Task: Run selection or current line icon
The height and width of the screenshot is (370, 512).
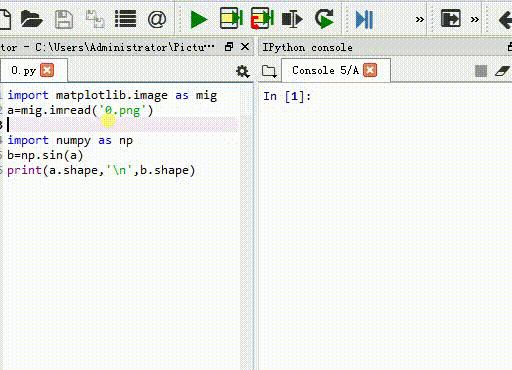Action: click(x=292, y=19)
